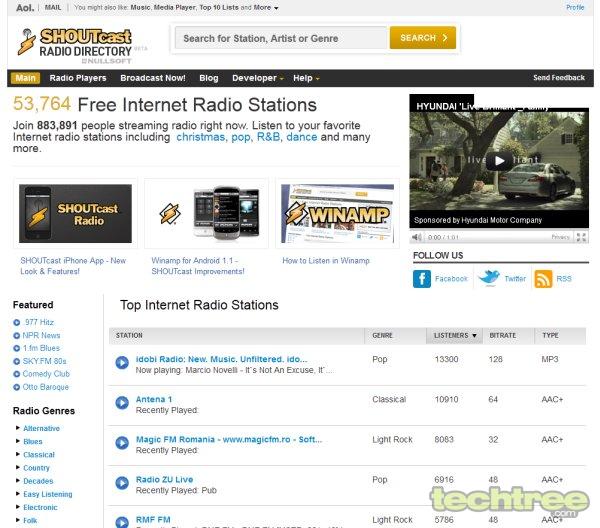
Task: Open the Help dropdown menu
Action: tap(306, 78)
